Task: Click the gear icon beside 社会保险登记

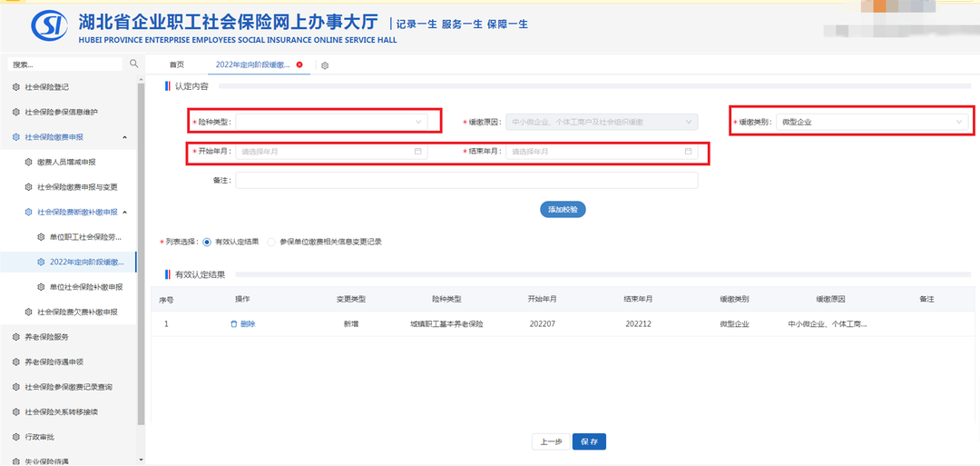Action: point(15,87)
